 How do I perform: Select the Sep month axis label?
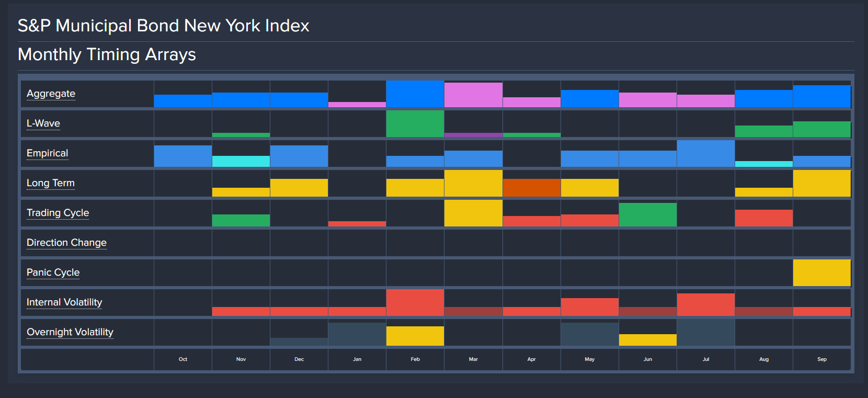(821, 359)
